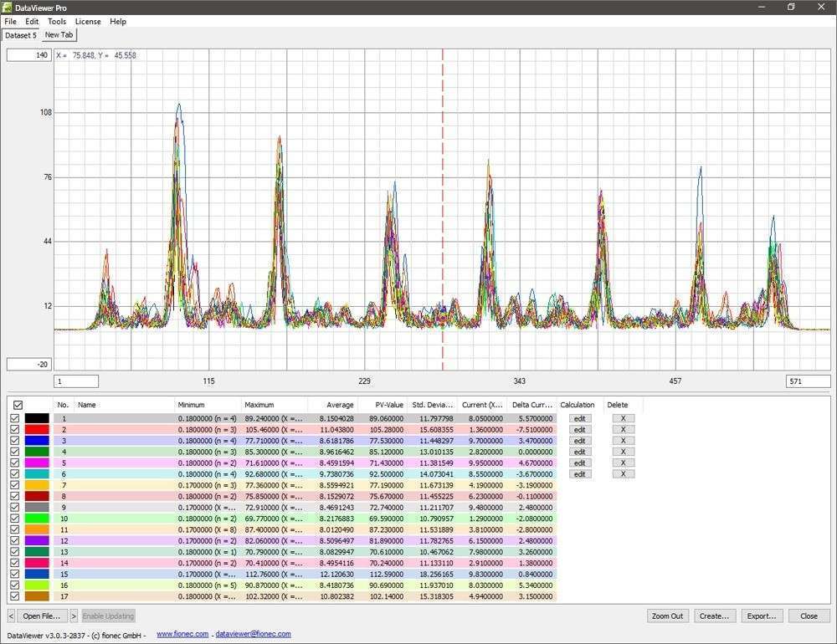Delete curve 1 with its X button
The width and height of the screenshot is (837, 644).
coord(623,418)
